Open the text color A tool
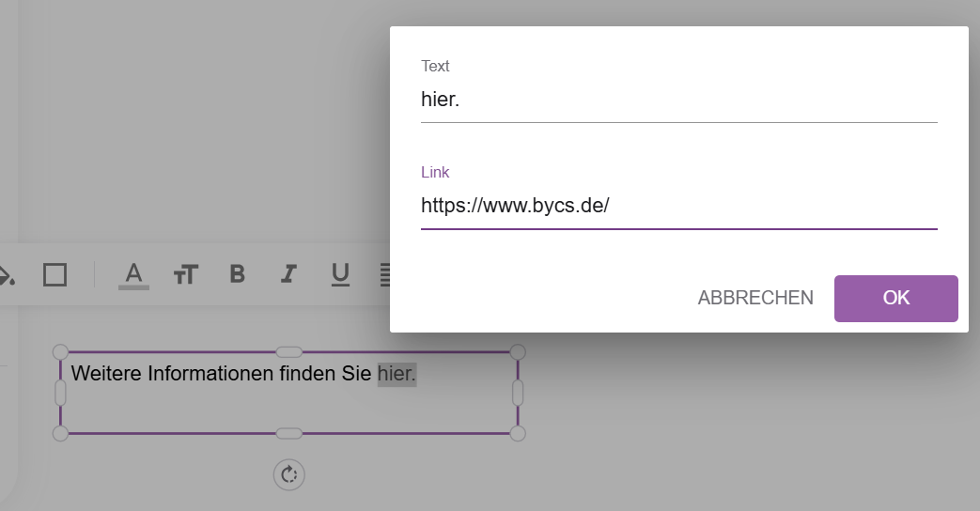The width and height of the screenshot is (980, 511). [133, 275]
